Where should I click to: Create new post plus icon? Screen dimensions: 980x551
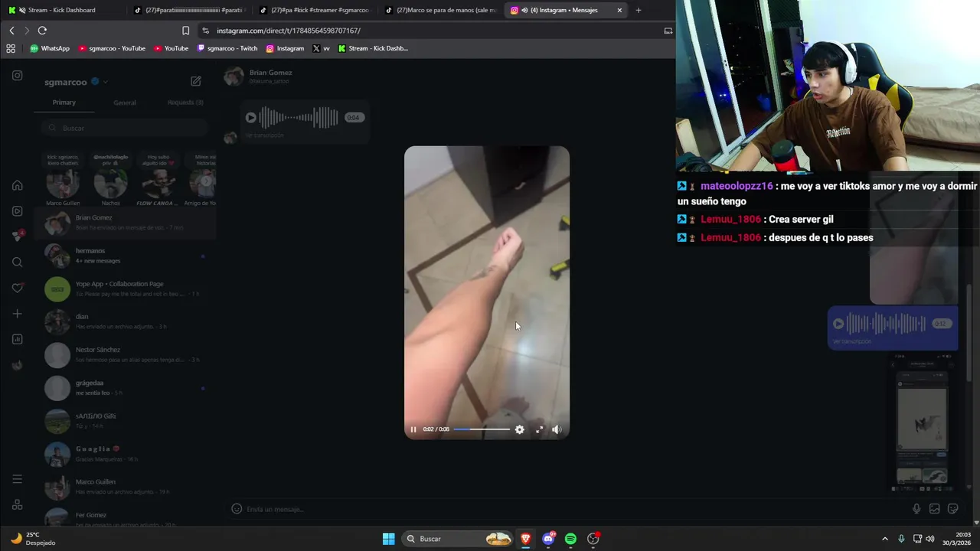[x=17, y=314]
